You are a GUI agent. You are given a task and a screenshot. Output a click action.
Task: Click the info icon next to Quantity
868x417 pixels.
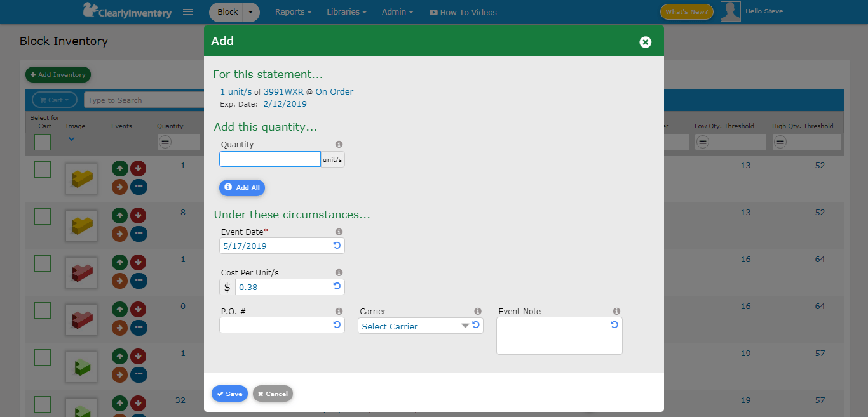click(x=339, y=145)
